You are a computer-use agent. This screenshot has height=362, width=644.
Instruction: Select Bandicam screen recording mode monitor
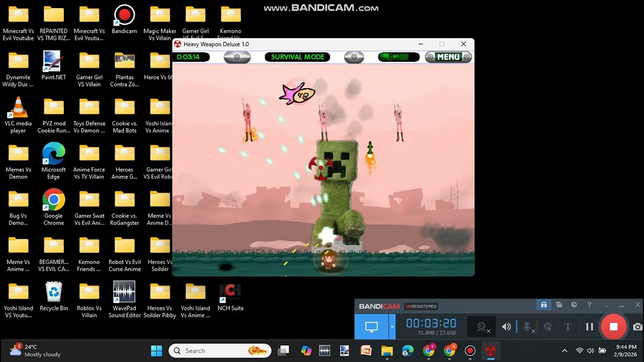coord(371,327)
